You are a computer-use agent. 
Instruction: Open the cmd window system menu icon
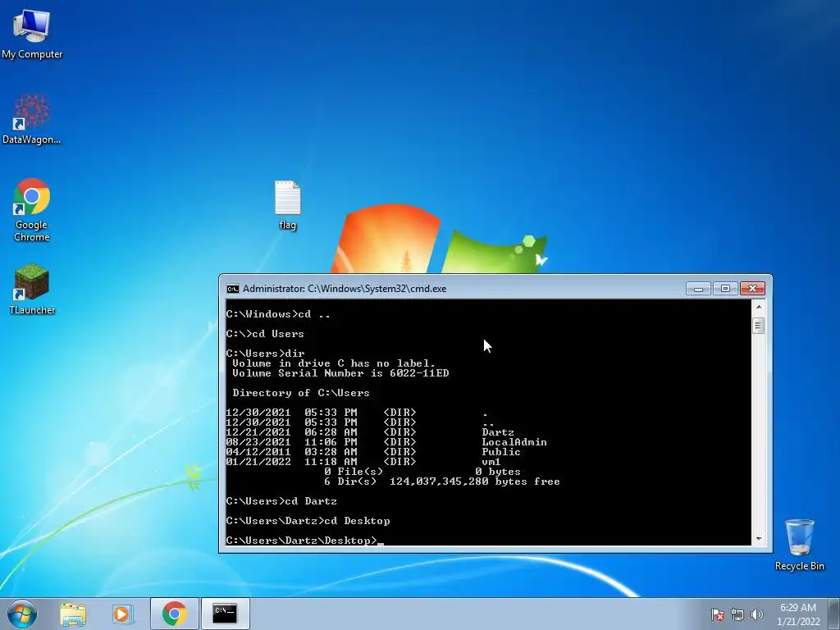(x=232, y=289)
